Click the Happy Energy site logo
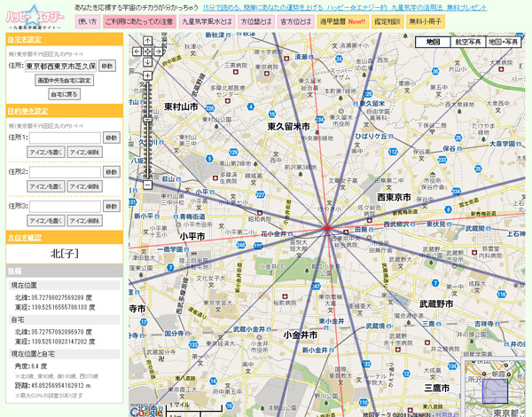This screenshot has height=417, width=532. (35, 17)
